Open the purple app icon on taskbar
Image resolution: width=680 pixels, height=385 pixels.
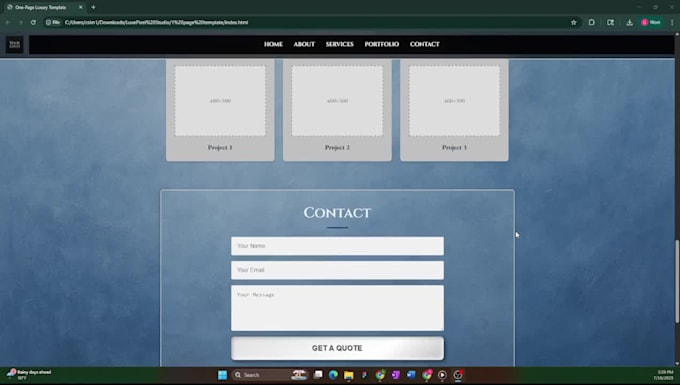point(396,375)
